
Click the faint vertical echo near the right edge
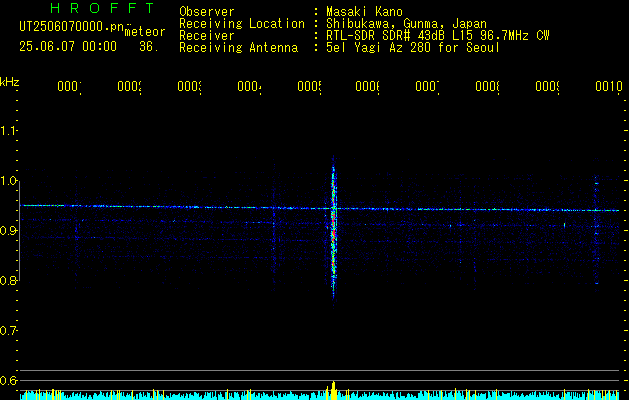tap(596, 233)
